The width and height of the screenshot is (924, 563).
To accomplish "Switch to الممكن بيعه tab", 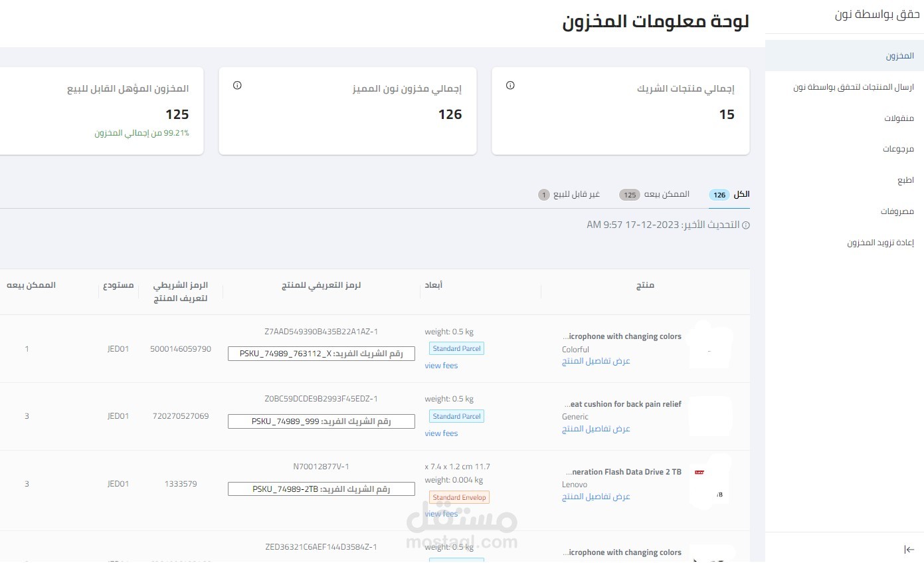I will pos(654,195).
